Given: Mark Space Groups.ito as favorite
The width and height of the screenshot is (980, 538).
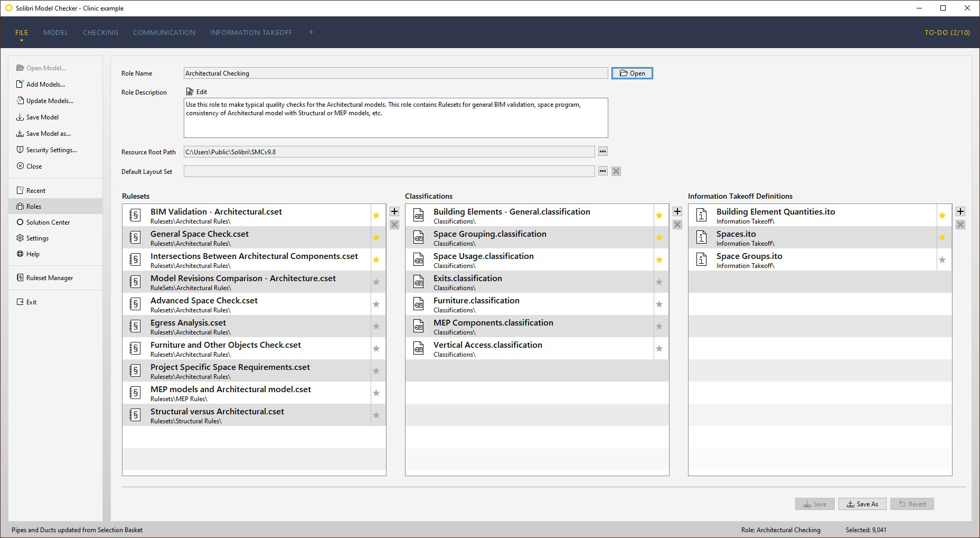Looking at the screenshot, I should coord(943,259).
